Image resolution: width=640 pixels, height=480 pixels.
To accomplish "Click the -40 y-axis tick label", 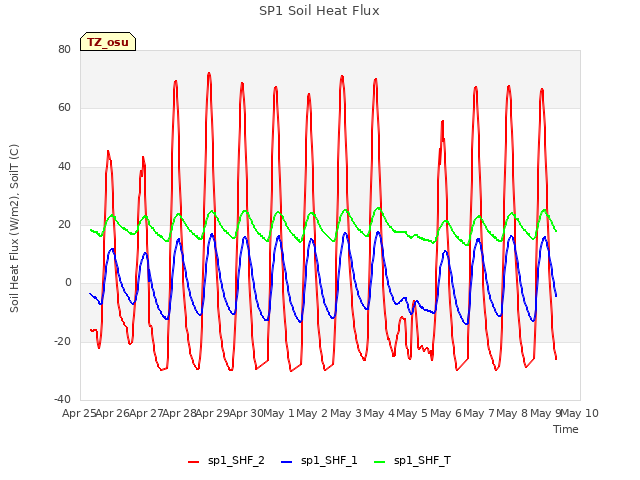I will click(62, 399).
